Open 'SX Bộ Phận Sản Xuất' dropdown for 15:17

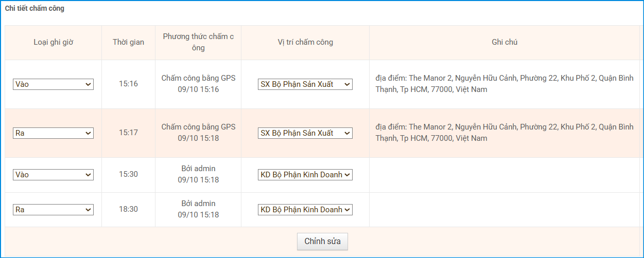point(305,133)
